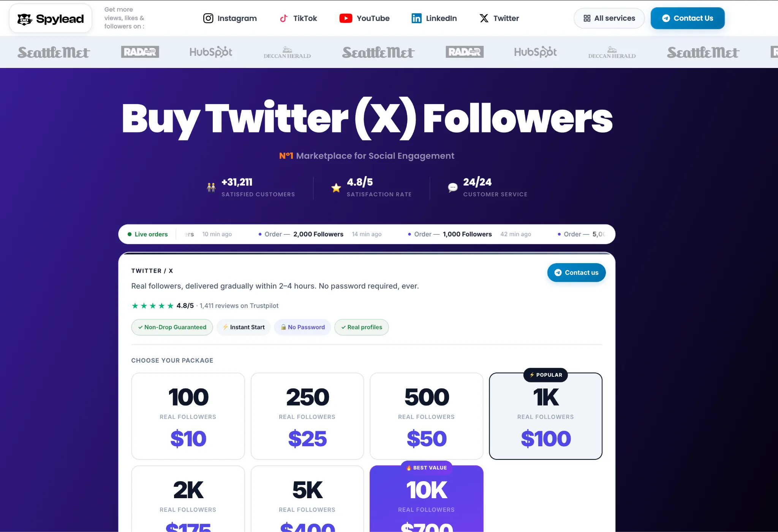Click the gold star satisfaction icon
The height and width of the screenshot is (532, 778).
pyautogui.click(x=336, y=188)
